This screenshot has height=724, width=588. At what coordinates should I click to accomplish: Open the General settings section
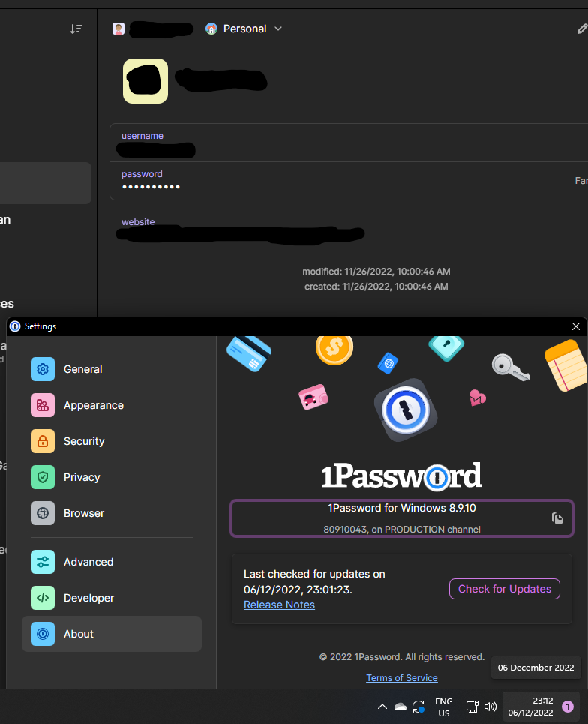tap(112, 369)
